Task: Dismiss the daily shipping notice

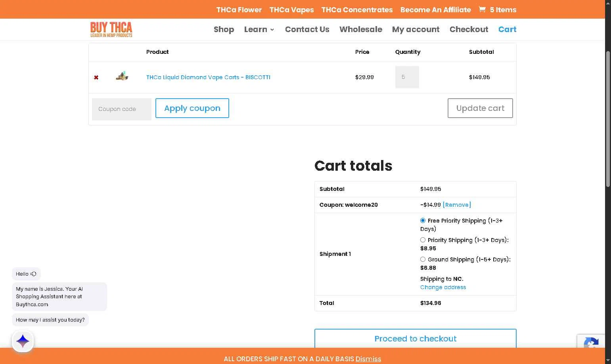Action: (368, 359)
